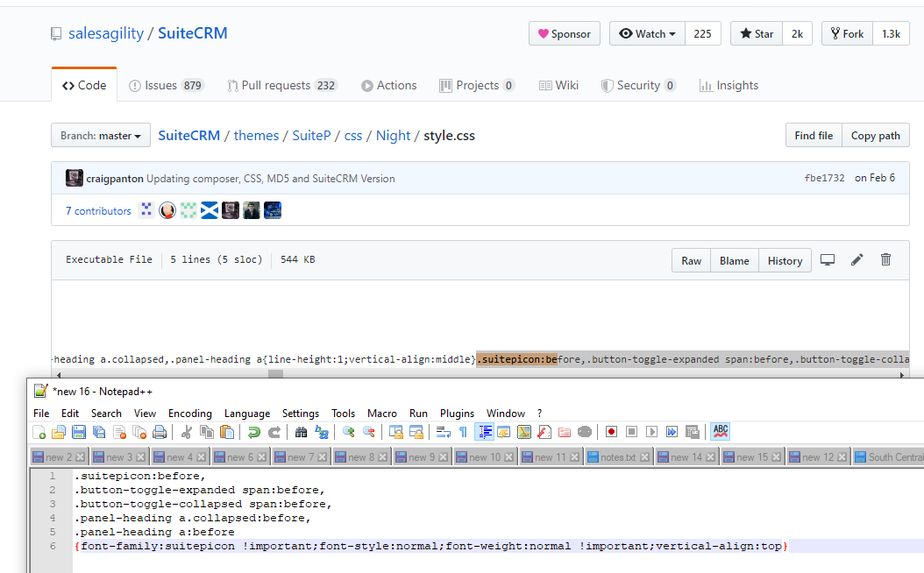Click the Close All icon in Notepad++ toolbar

(139, 432)
